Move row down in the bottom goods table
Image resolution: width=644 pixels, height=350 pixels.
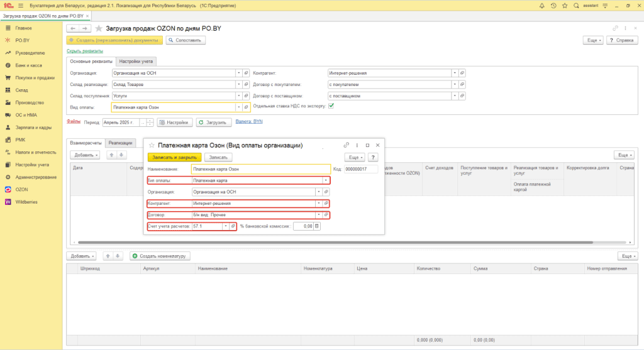click(x=118, y=256)
